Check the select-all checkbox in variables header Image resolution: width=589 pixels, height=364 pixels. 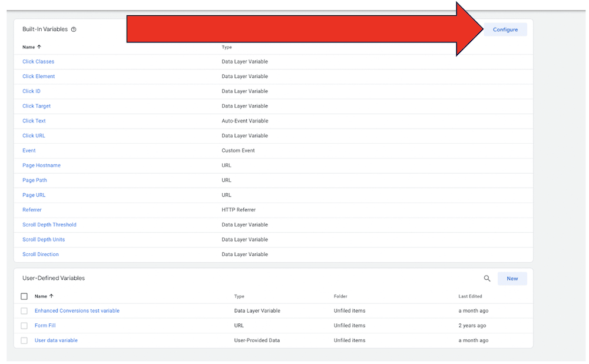24,296
